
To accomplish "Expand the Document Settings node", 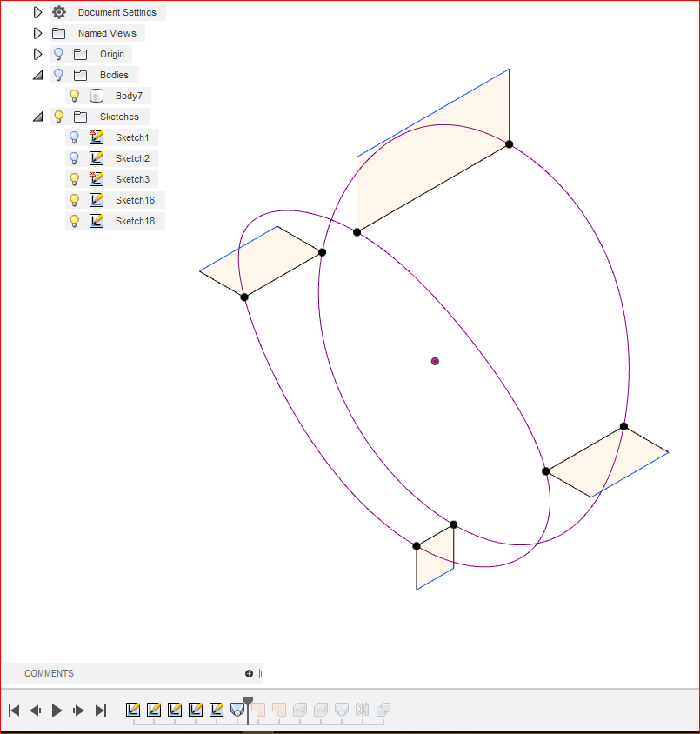I will [x=38, y=12].
